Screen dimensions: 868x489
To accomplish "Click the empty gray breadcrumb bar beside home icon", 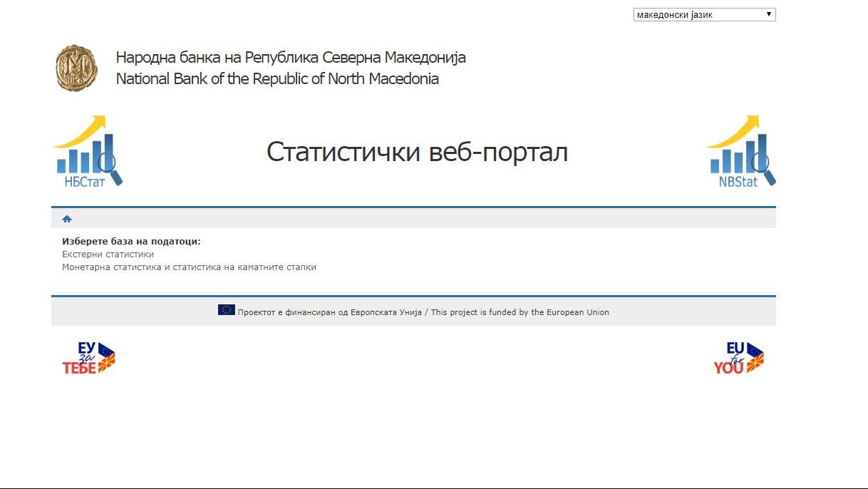I will pos(428,219).
